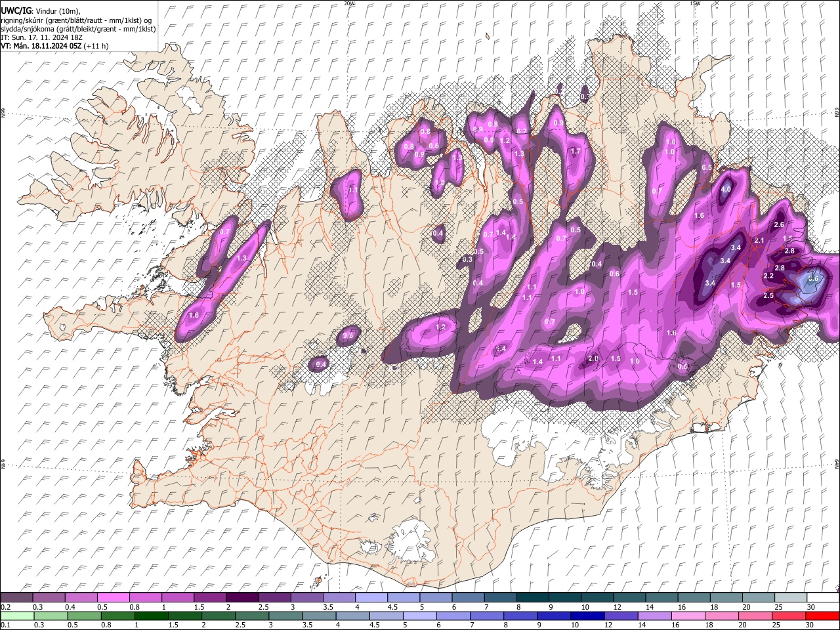
Task: Pick the rain scale swatch starting at 7
Action: 487,616
